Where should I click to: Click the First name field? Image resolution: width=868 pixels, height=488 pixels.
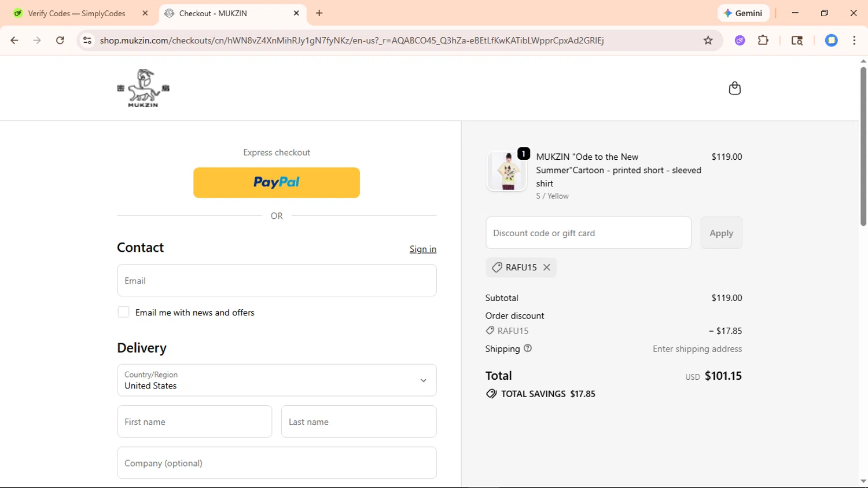(x=194, y=421)
